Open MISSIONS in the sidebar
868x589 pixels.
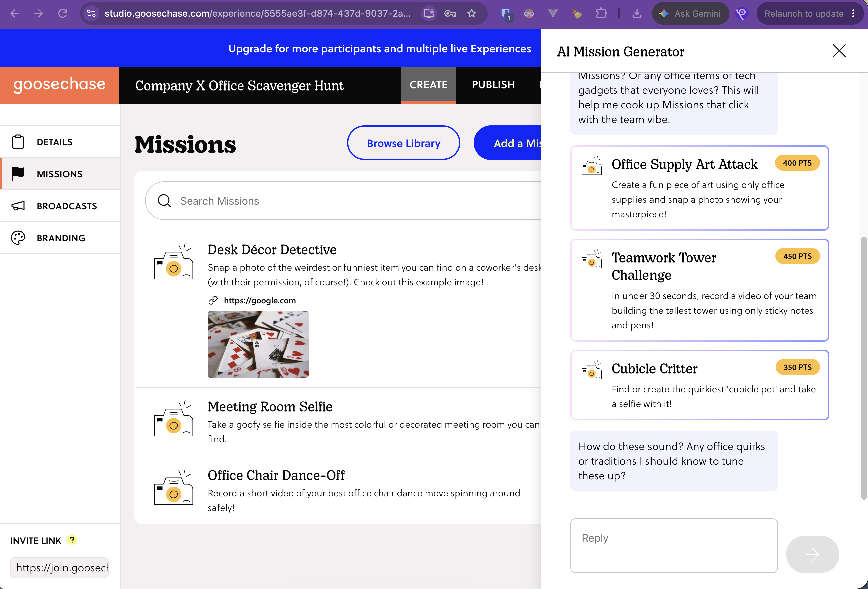[x=60, y=174]
